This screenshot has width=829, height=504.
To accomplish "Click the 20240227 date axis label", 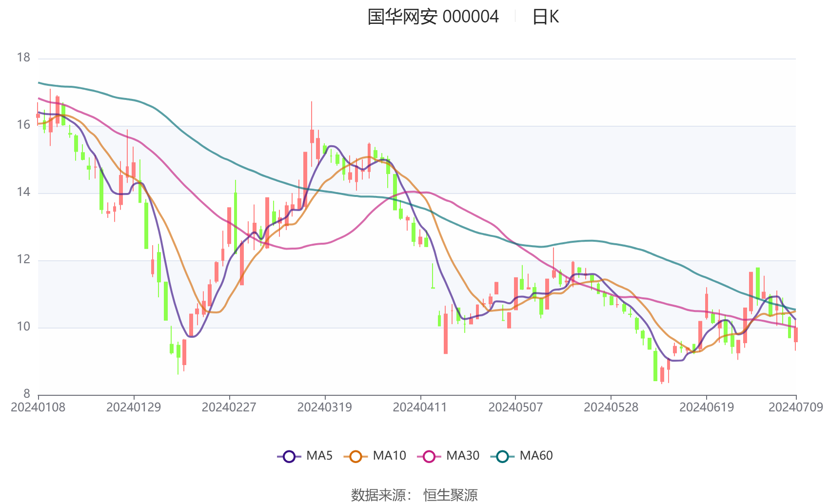I will point(229,407).
